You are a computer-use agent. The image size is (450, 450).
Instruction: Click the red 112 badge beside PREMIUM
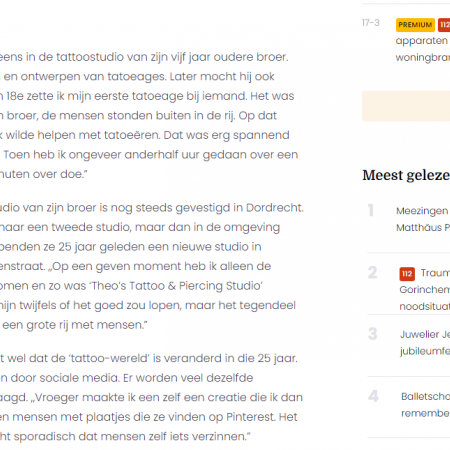tap(444, 25)
